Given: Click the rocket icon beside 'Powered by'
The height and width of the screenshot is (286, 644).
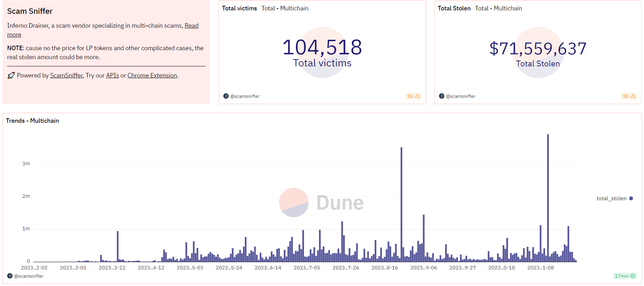Looking at the screenshot, I should point(11,75).
